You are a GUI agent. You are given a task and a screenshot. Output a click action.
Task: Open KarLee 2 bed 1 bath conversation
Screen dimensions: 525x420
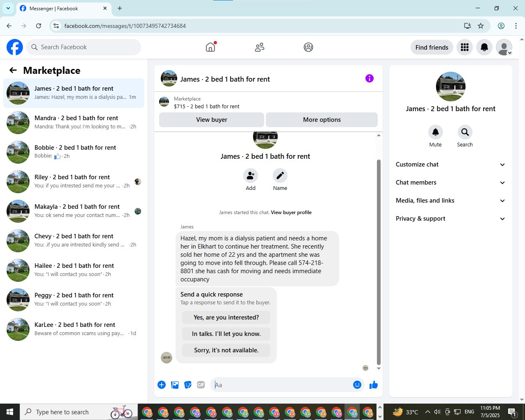[74, 329]
